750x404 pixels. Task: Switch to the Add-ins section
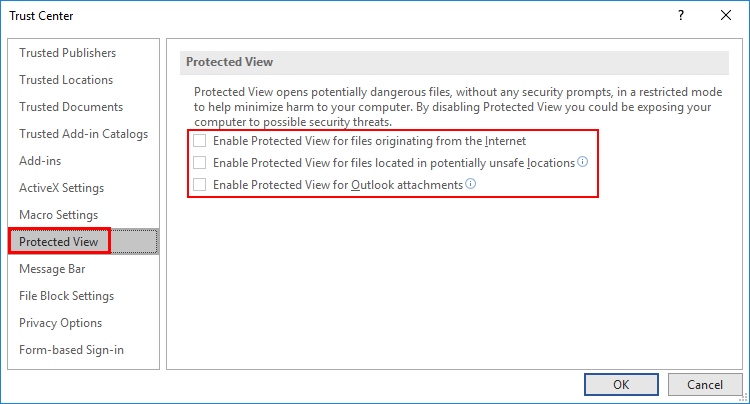(x=40, y=161)
